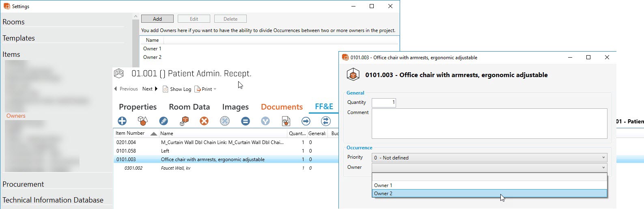The image size is (644, 209).
Task: Select Owner 2 from the dropdown list
Action: coord(489,194)
